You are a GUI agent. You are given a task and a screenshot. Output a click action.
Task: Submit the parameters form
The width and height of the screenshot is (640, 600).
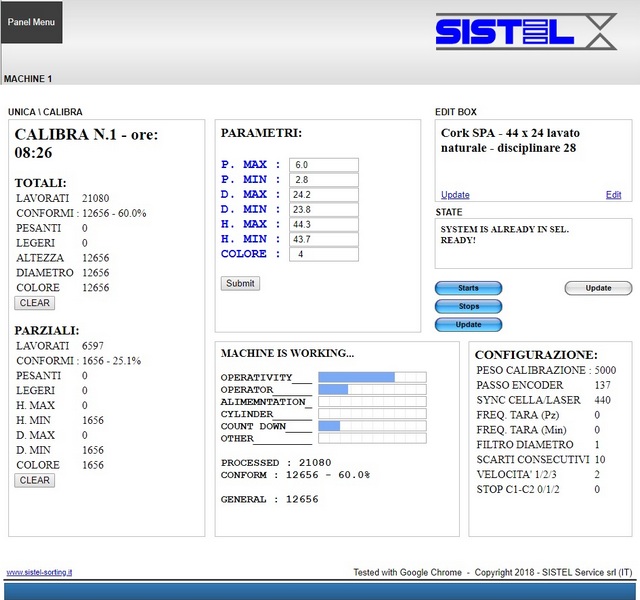pos(240,283)
